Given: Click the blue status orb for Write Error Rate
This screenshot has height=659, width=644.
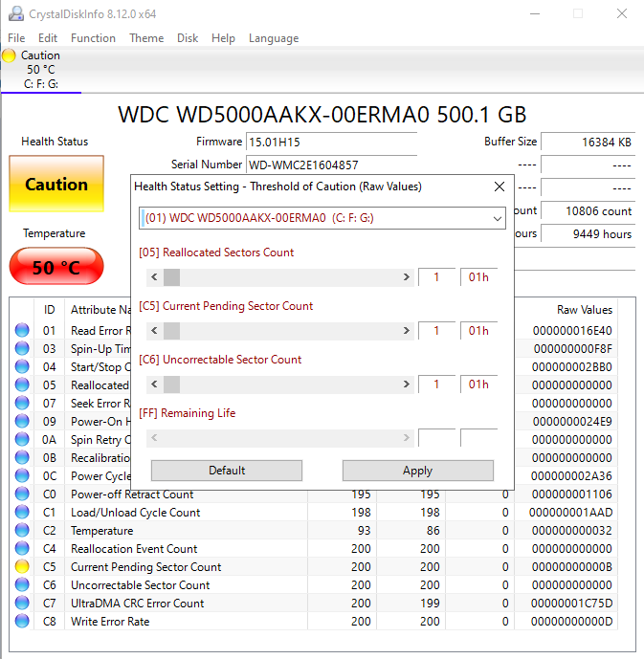Looking at the screenshot, I should pos(22,621).
